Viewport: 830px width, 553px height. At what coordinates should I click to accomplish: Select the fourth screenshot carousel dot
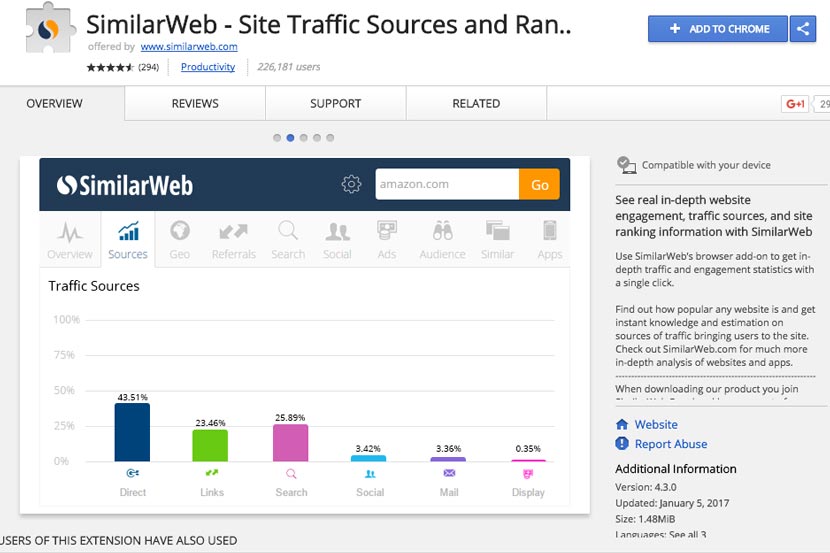point(317,138)
